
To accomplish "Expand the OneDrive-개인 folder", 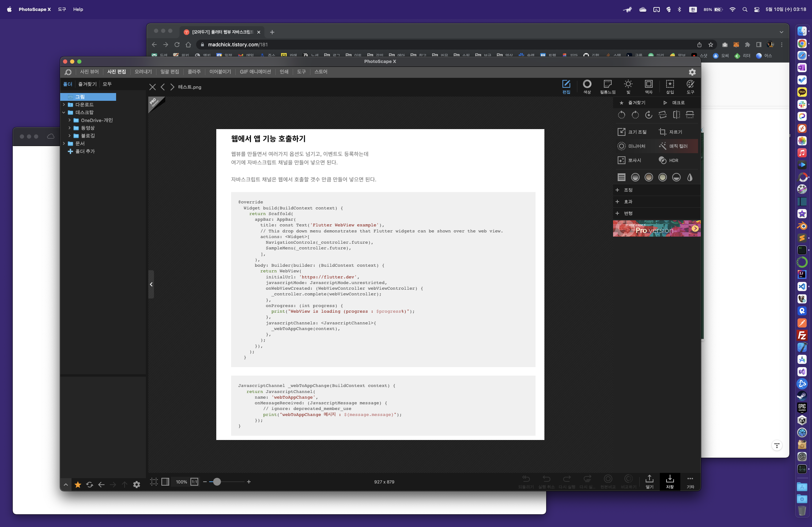I will [x=70, y=120].
